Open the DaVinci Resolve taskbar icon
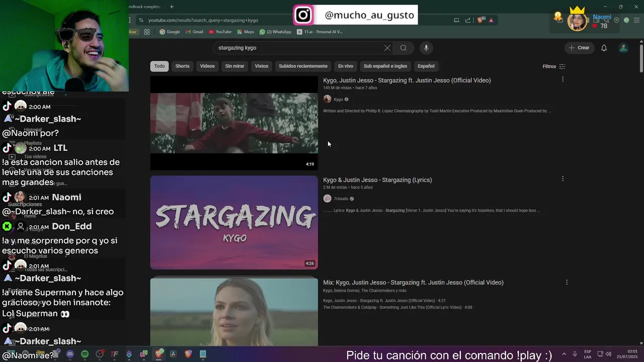This screenshot has width=644, height=362. (x=173, y=354)
